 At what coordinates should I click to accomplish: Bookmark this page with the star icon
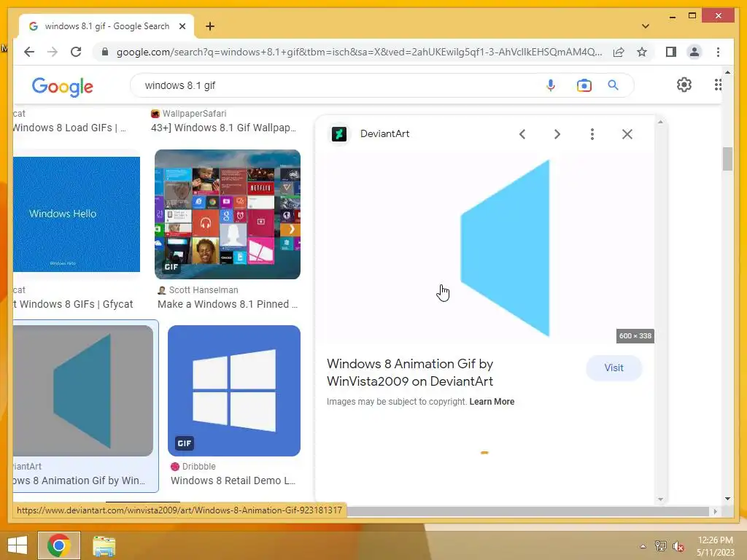642,52
